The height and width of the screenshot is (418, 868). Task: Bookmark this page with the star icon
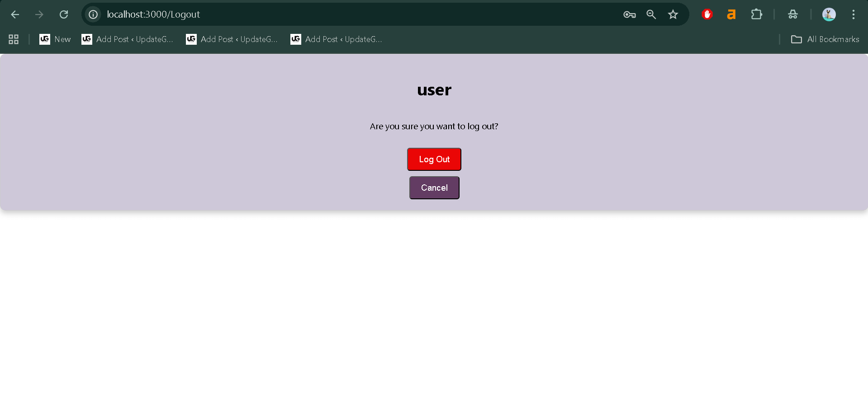coord(673,14)
